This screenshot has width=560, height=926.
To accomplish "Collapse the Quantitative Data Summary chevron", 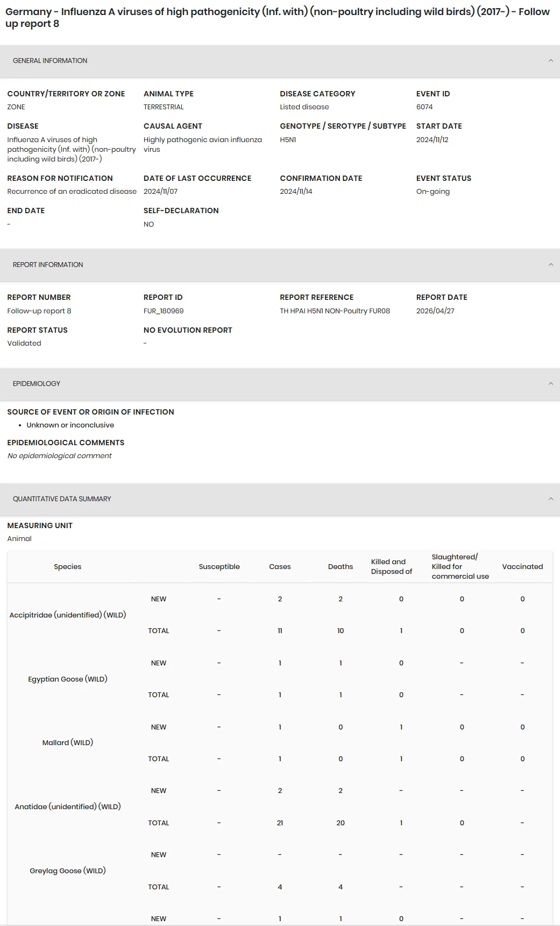I will pos(550,499).
